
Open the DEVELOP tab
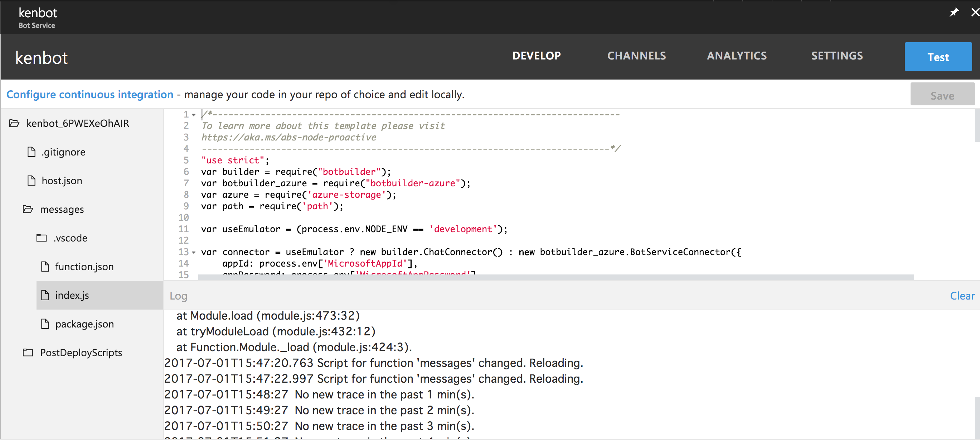point(537,56)
